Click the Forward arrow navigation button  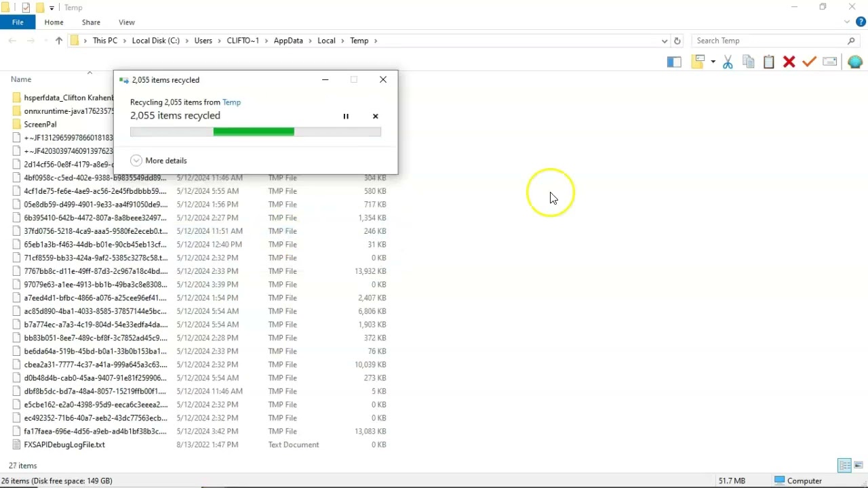click(31, 41)
